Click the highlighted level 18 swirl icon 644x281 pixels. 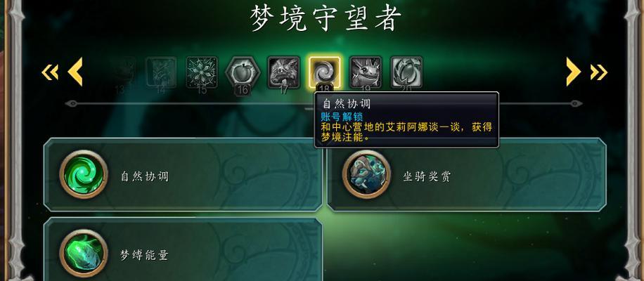[x=325, y=72]
